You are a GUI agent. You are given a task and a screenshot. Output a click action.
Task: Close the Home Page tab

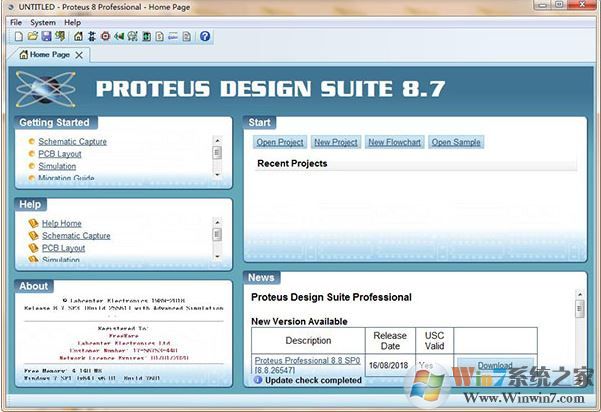(x=79, y=55)
